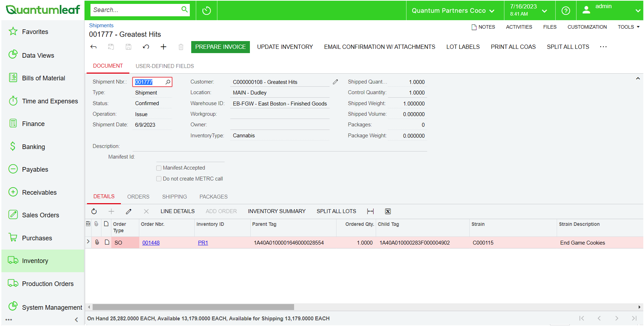
Task: Refresh the details grid
Action: coord(94,211)
